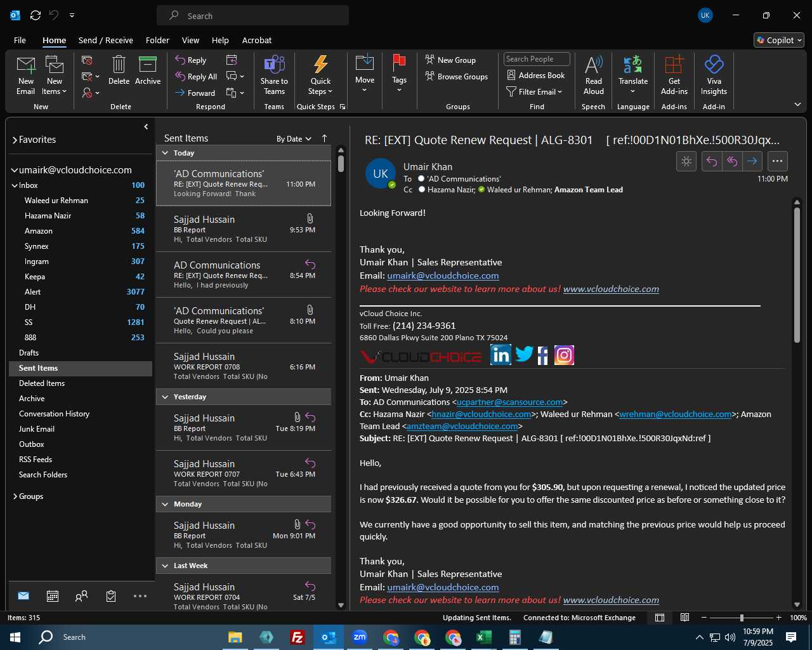Image resolution: width=812 pixels, height=650 pixels.
Task: Toggle Switch Background sun button in reading pane
Action: (686, 161)
